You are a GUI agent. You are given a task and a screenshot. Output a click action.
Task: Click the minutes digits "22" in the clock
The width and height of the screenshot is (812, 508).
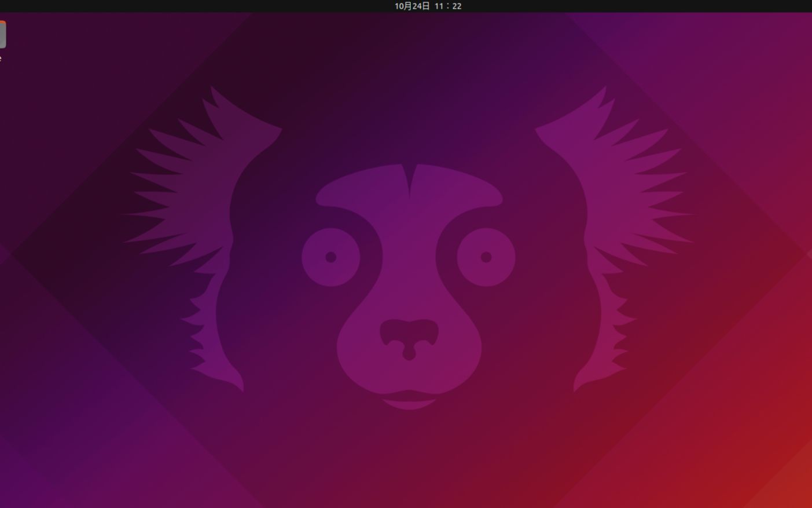457,6
